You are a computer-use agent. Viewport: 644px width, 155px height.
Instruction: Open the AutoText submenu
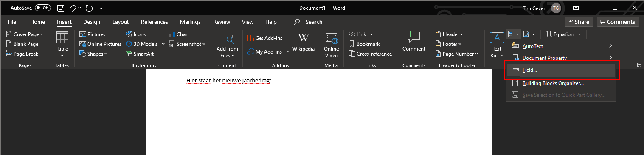pyautogui.click(x=561, y=46)
